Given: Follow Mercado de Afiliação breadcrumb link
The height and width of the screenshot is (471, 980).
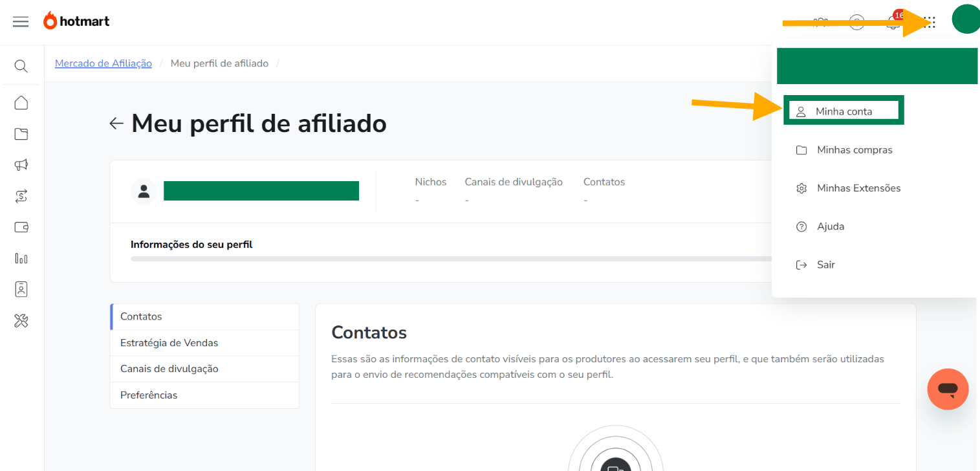Looking at the screenshot, I should pyautogui.click(x=103, y=63).
